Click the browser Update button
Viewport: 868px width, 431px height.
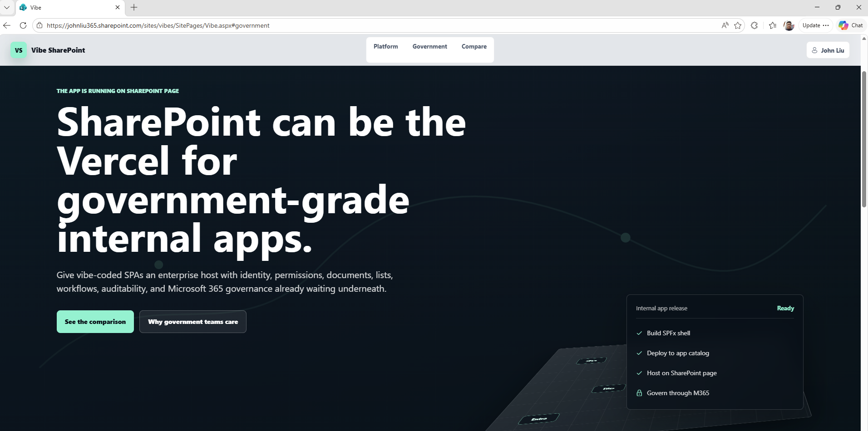coord(815,25)
